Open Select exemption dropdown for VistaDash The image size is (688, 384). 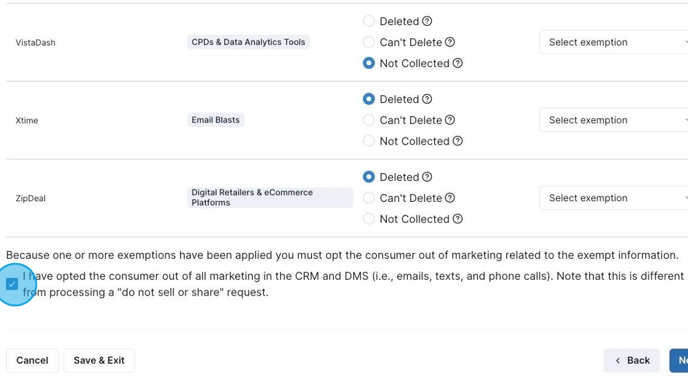pyautogui.click(x=614, y=42)
